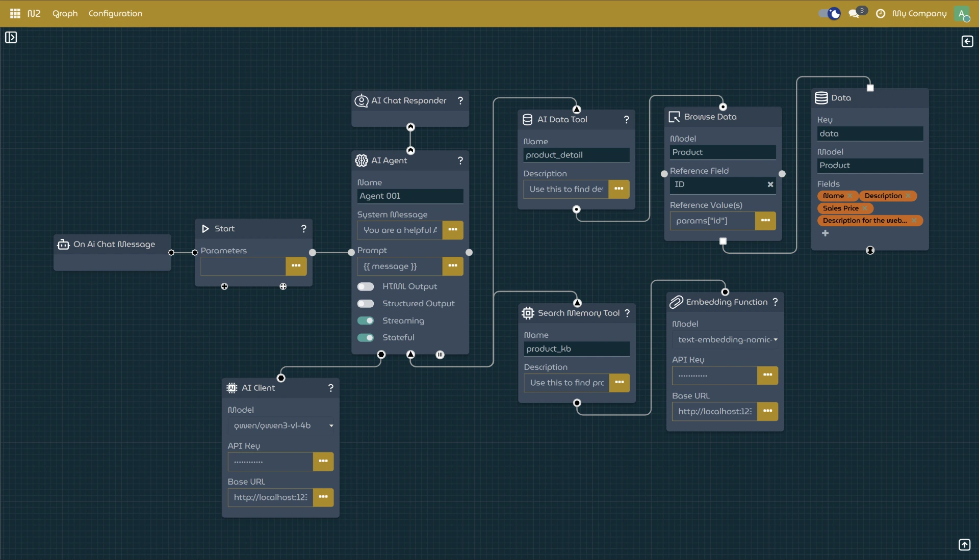Toggle dark mode switch in top bar
The height and width of the screenshot is (560, 979).
click(829, 14)
